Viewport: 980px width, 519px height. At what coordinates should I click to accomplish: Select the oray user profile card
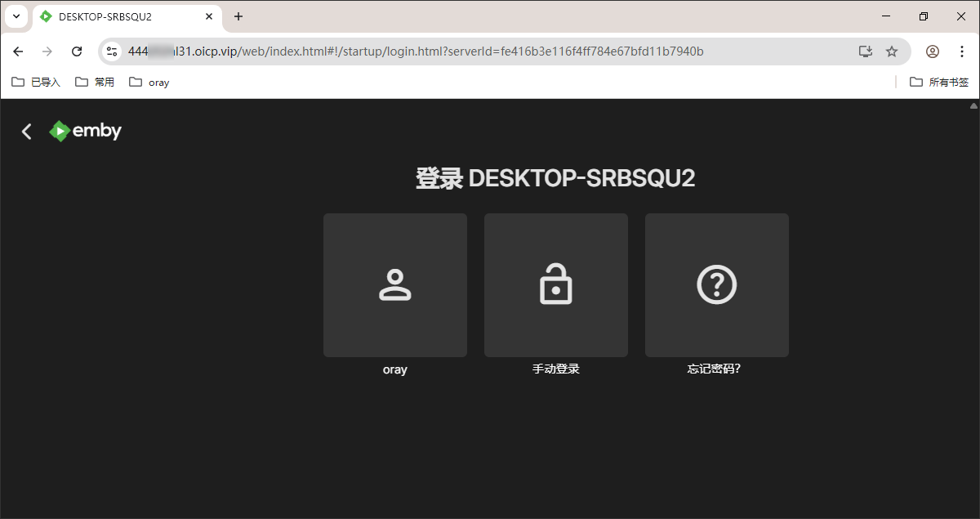395,285
